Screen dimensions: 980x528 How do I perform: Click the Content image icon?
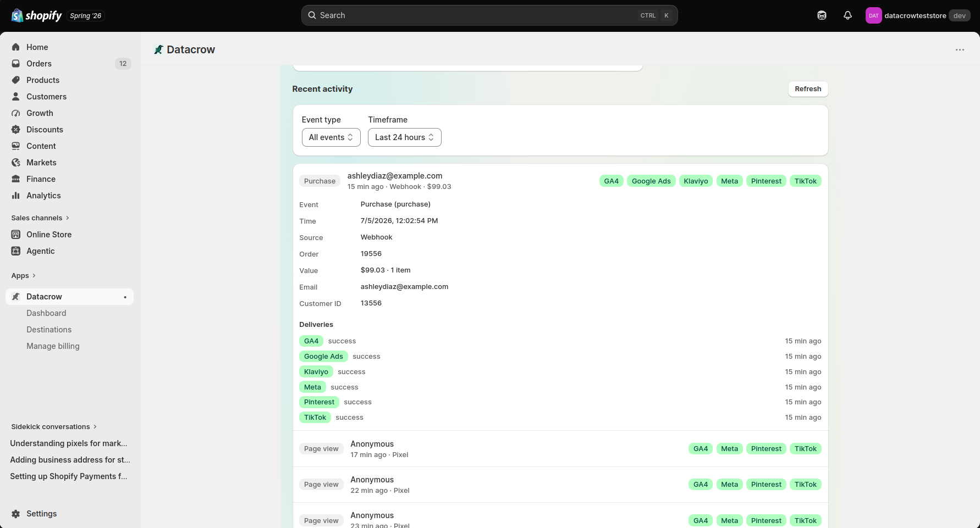pos(16,146)
